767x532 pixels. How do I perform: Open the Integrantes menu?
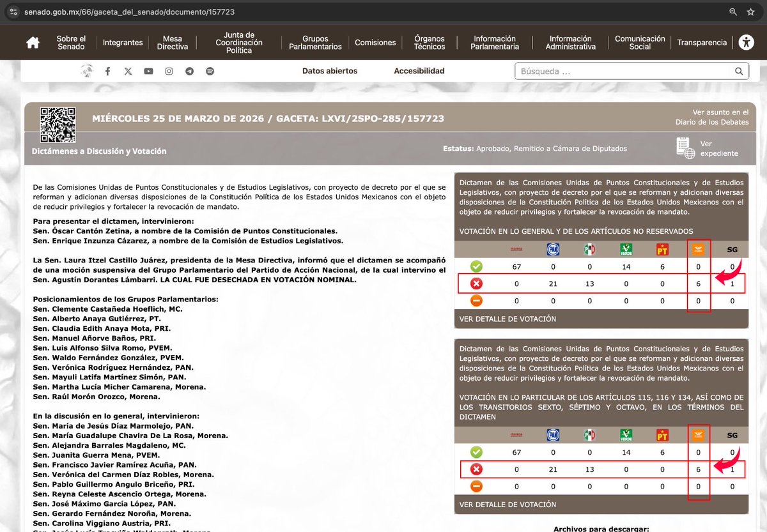click(123, 43)
